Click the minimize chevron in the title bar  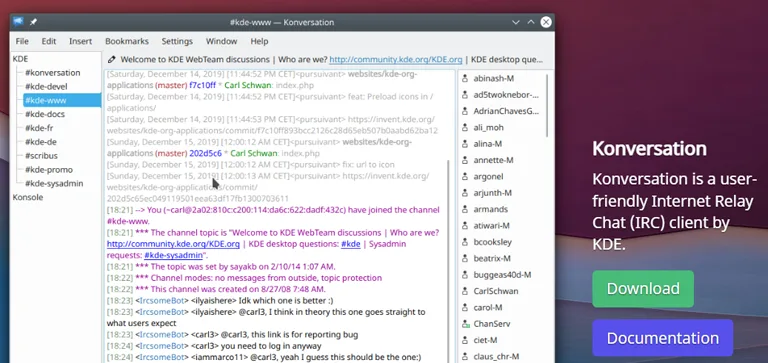[516, 22]
